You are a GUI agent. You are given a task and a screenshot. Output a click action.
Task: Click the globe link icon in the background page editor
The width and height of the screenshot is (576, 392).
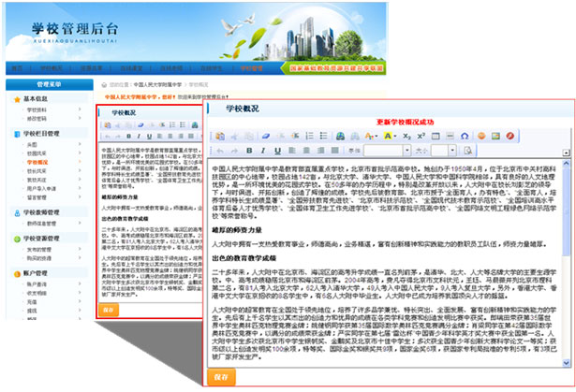point(195,125)
